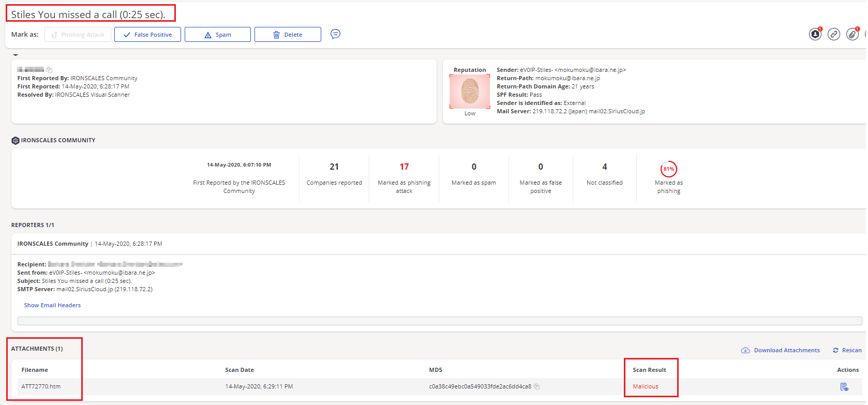Rescan the attachments
This screenshot has width=868, height=405.
point(847,350)
